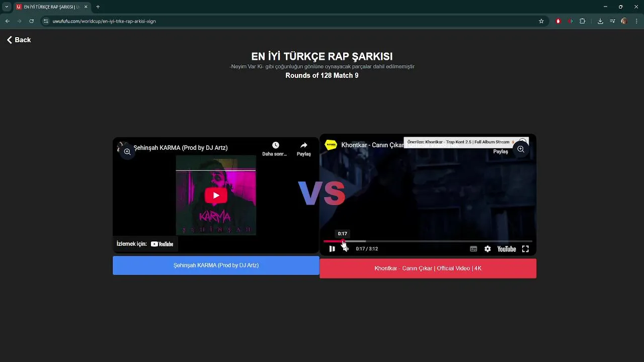Viewport: 644px width, 362px height.
Task: Open media controls music queue icon
Action: (x=612, y=21)
